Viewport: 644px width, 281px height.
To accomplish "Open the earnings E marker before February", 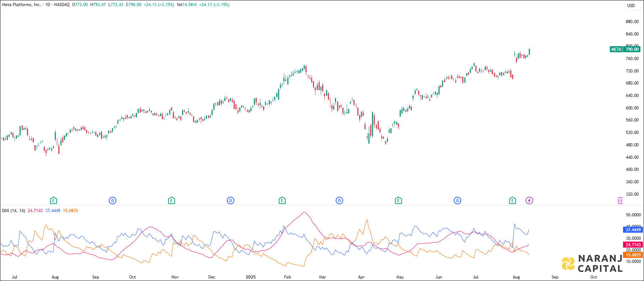I will tap(282, 201).
